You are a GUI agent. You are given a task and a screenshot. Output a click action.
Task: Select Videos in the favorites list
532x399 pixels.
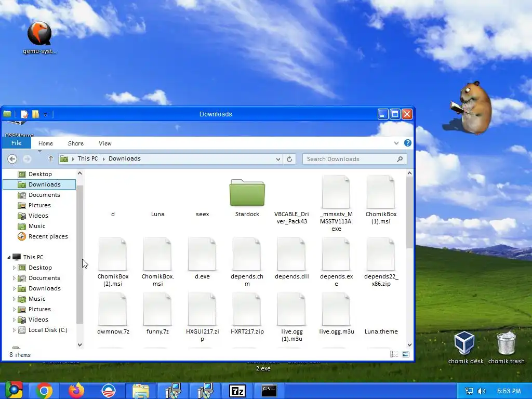click(x=38, y=216)
